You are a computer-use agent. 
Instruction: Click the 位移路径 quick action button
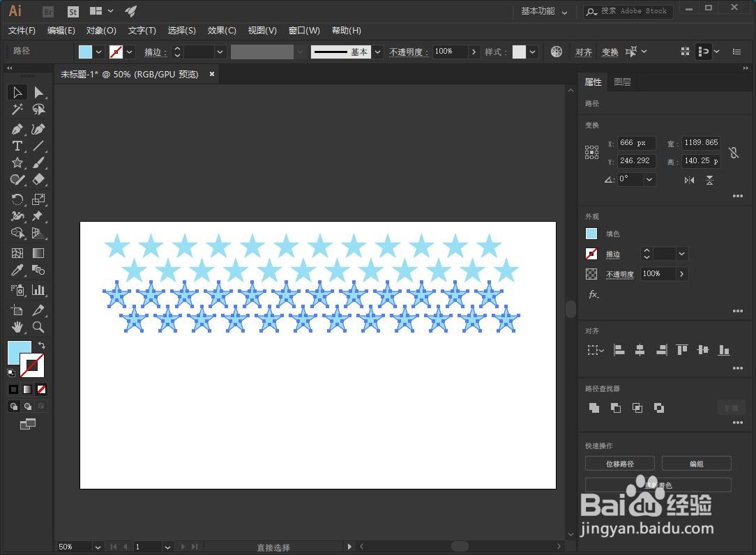pyautogui.click(x=620, y=464)
